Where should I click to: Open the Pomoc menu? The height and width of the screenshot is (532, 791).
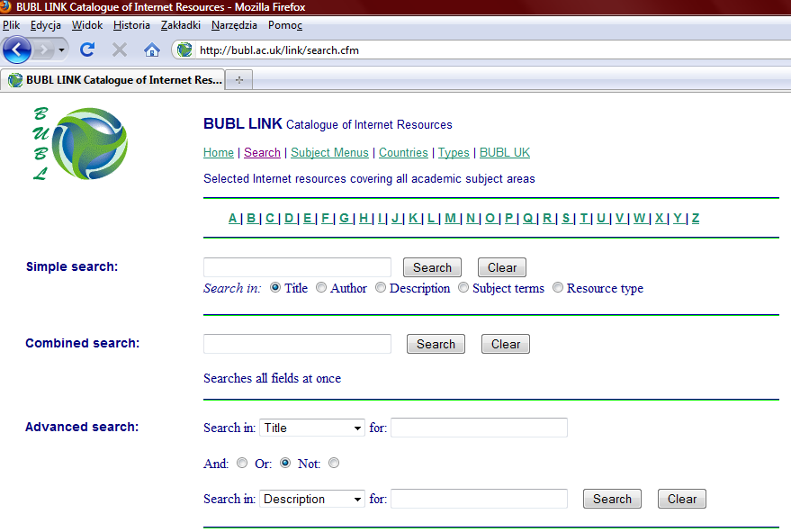[x=285, y=25]
